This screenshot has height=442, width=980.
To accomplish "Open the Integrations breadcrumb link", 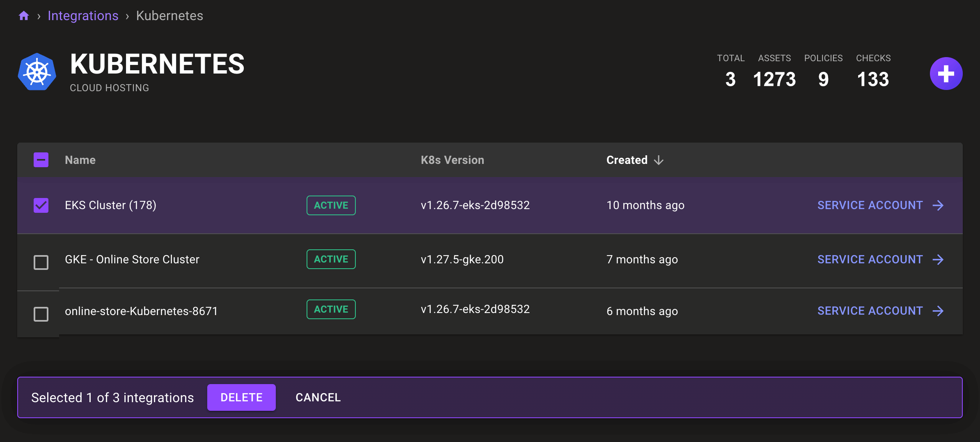I will click(83, 15).
